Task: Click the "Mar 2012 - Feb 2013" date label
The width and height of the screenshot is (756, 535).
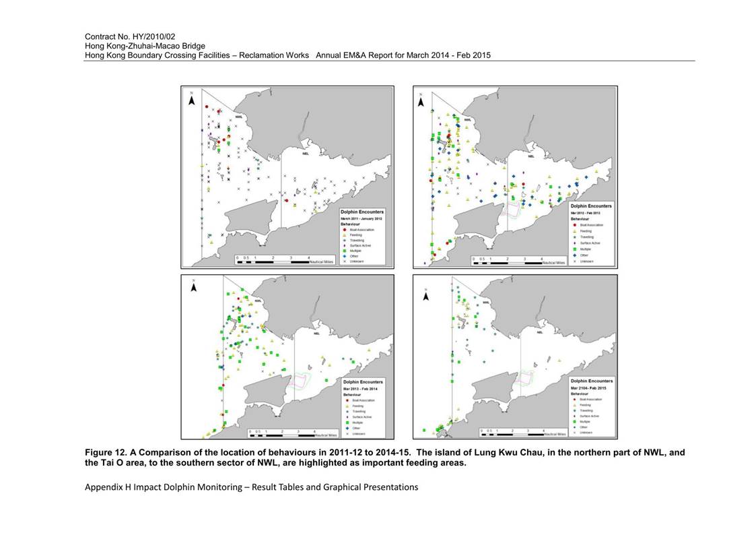Action: pos(585,213)
